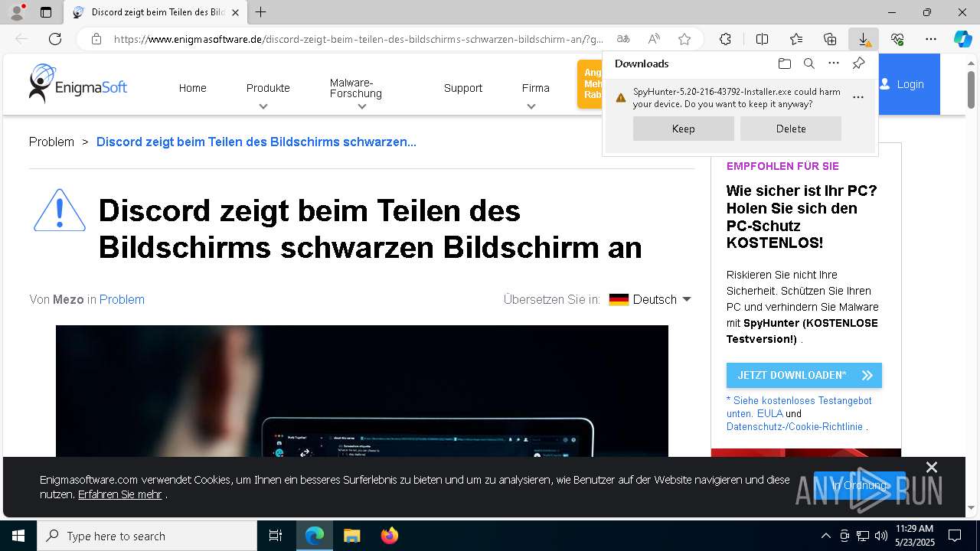Open the Produkte menu item

[x=268, y=88]
